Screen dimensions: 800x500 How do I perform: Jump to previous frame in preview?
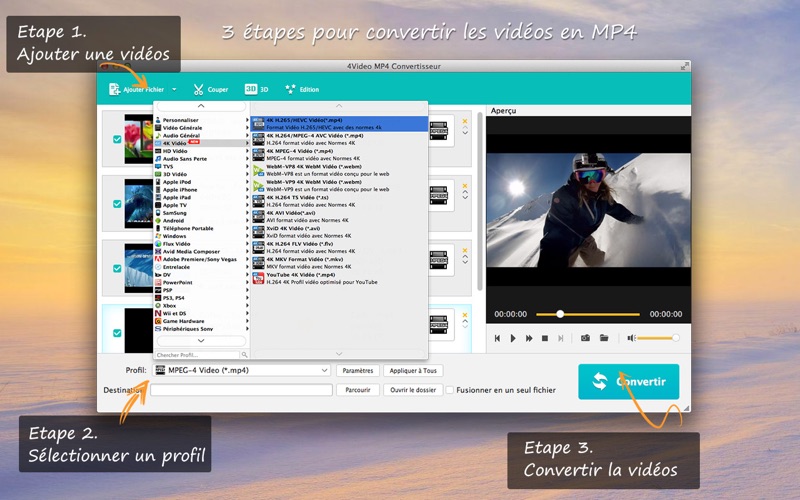tap(497, 338)
